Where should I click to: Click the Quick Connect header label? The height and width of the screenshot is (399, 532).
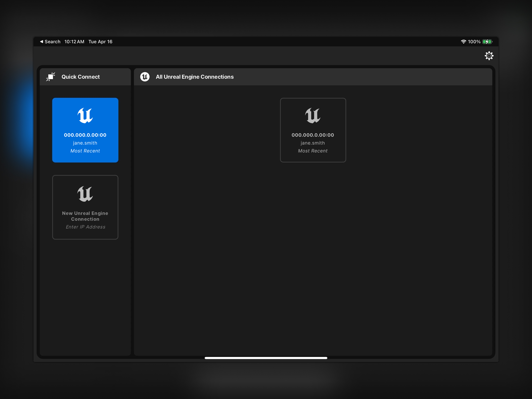[x=81, y=77]
